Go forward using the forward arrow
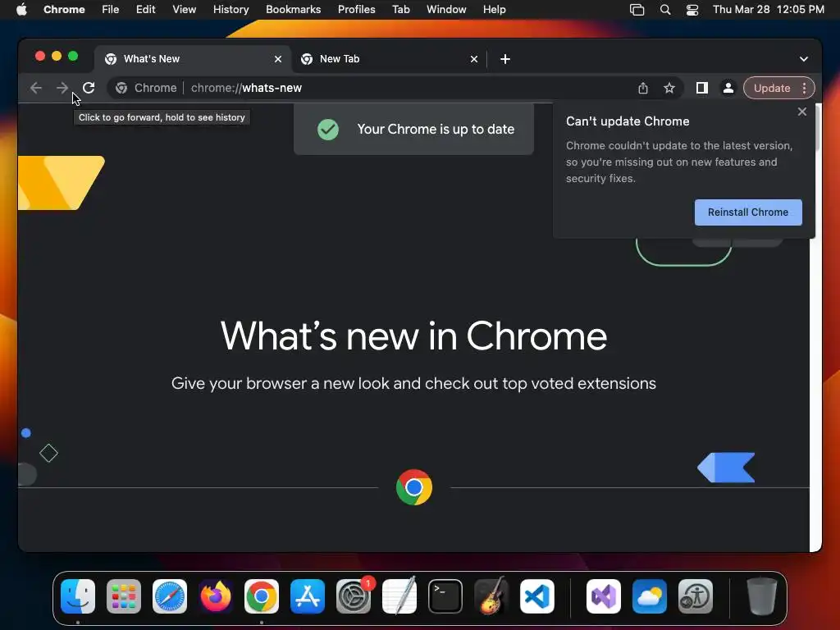The image size is (840, 630). click(x=62, y=88)
